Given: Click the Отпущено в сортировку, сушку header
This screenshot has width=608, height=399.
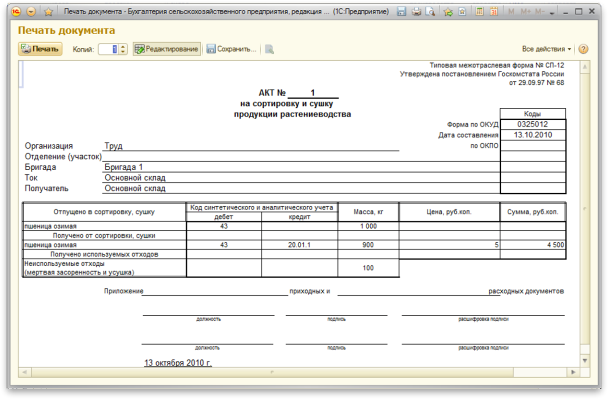Looking at the screenshot, I should (x=104, y=212).
